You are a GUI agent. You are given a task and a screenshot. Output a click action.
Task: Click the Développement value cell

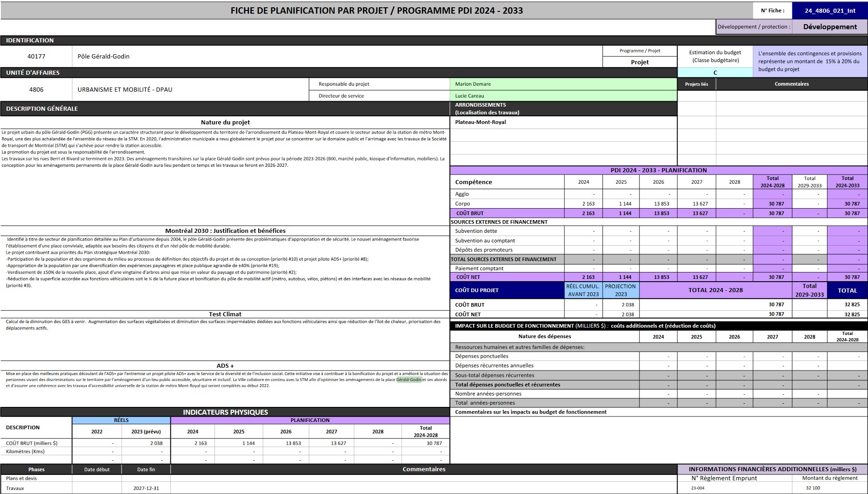click(830, 27)
